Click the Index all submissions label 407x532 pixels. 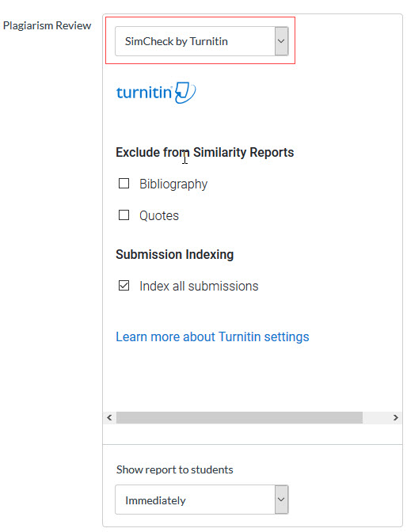point(199,287)
